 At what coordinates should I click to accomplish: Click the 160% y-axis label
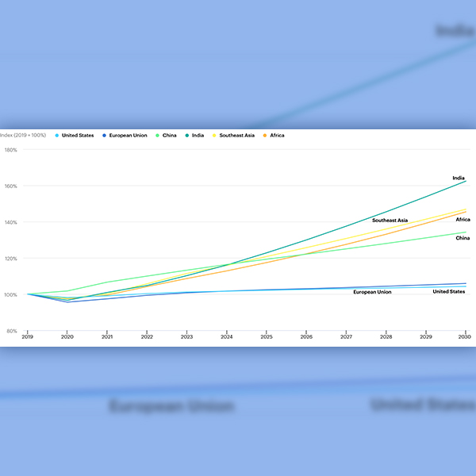10,186
